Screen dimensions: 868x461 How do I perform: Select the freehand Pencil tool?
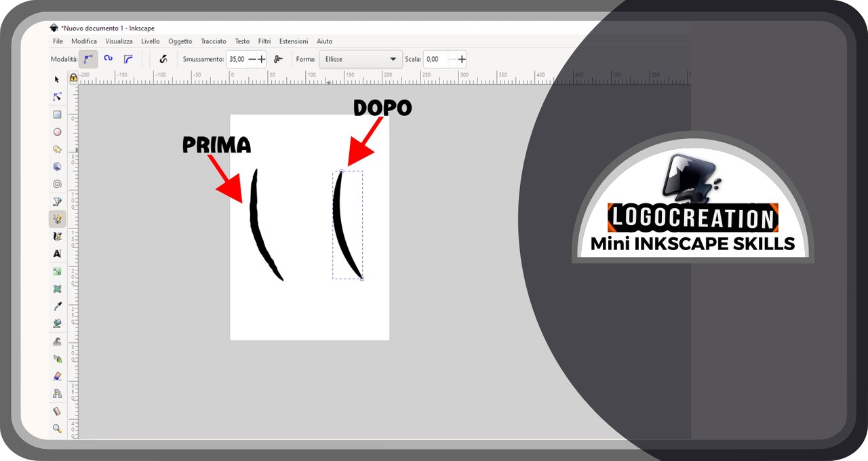coord(57,219)
